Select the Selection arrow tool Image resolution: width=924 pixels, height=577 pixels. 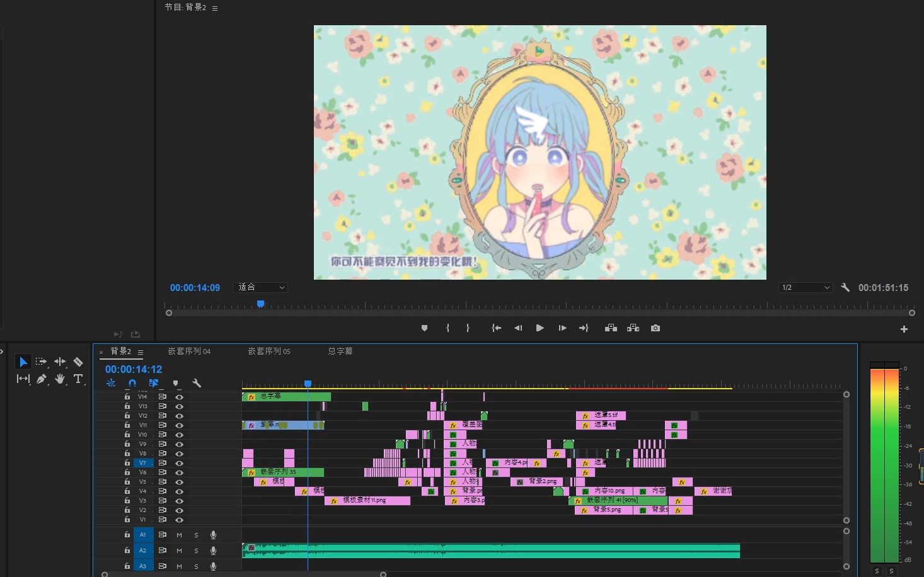coord(23,362)
